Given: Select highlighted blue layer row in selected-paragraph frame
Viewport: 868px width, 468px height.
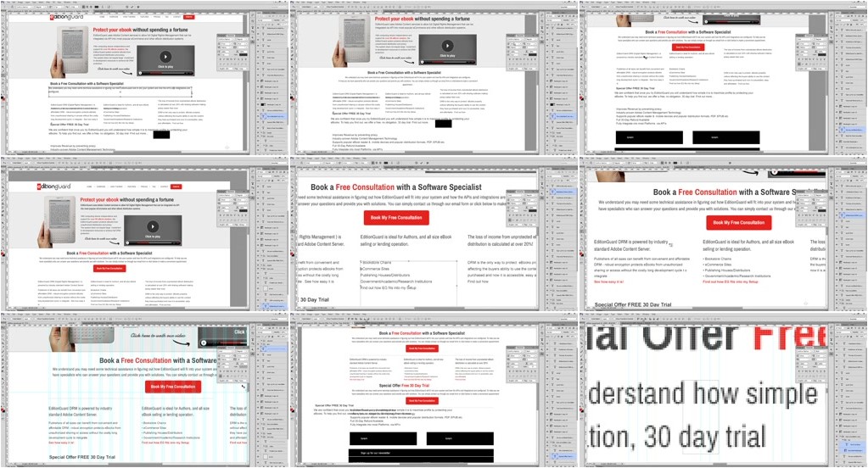Looking at the screenshot, I should tap(273, 117).
